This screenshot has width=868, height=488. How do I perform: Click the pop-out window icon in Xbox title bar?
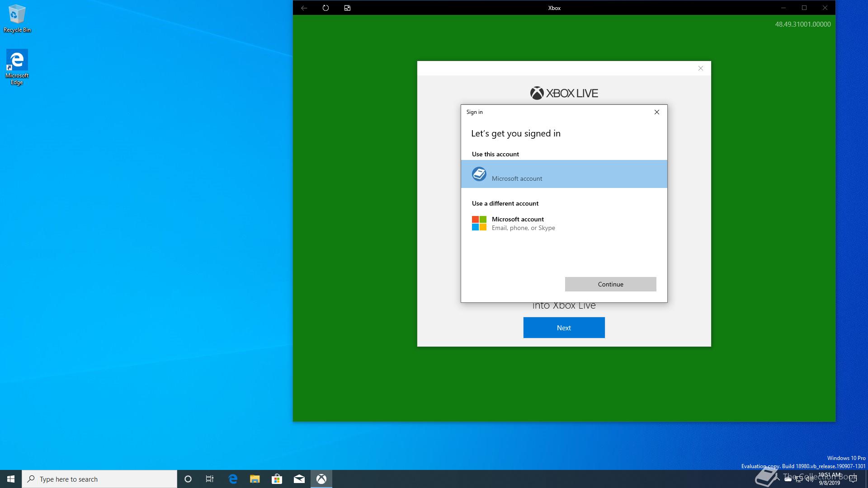(347, 8)
